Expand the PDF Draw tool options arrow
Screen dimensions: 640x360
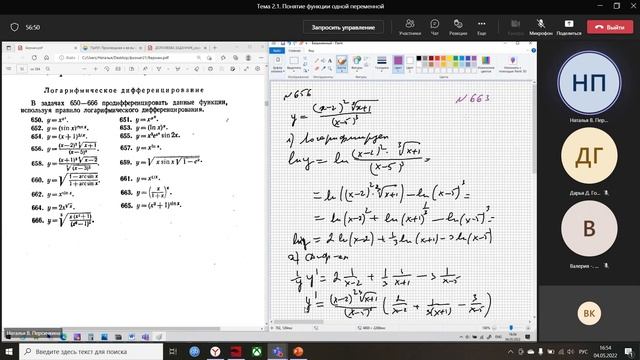pos(168,69)
